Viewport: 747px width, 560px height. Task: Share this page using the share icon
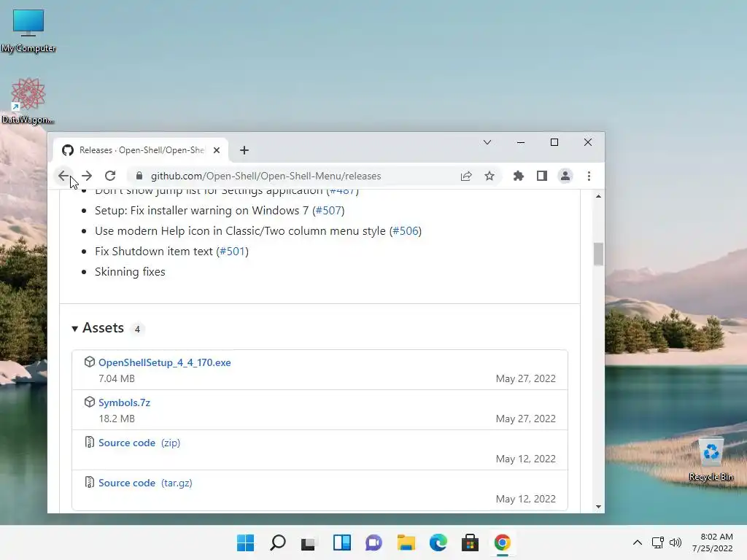(466, 176)
